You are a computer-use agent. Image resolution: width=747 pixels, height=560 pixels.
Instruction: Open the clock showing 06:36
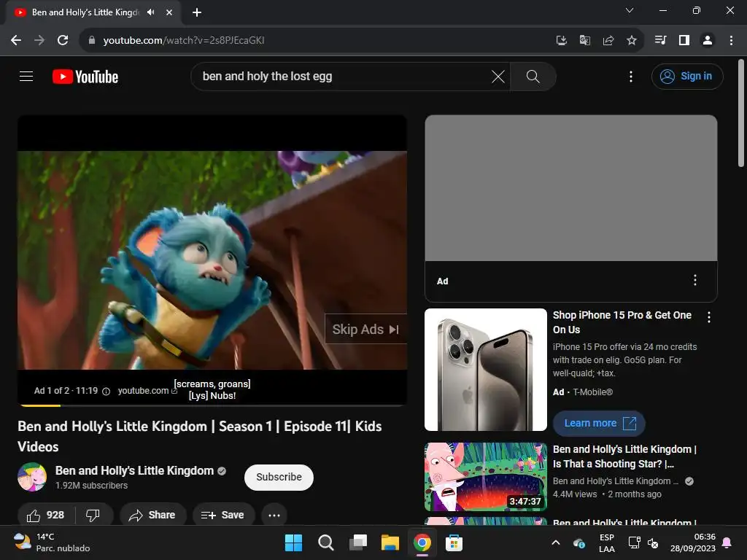click(693, 542)
